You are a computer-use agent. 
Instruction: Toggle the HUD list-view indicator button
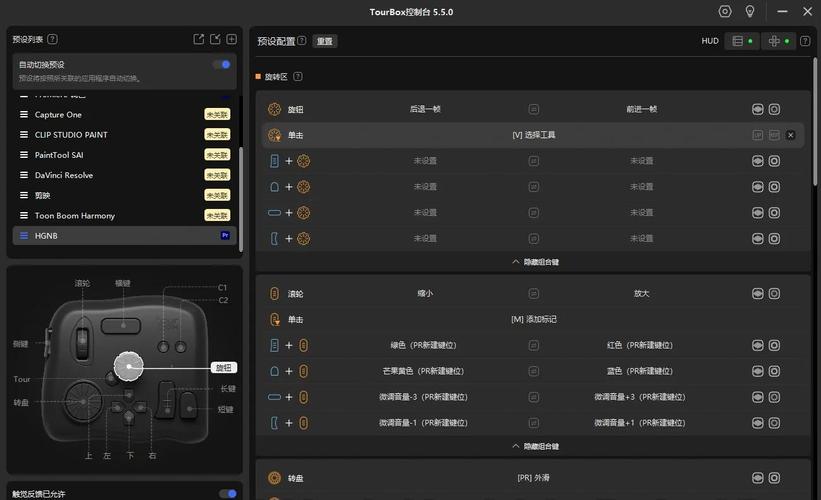(x=742, y=41)
